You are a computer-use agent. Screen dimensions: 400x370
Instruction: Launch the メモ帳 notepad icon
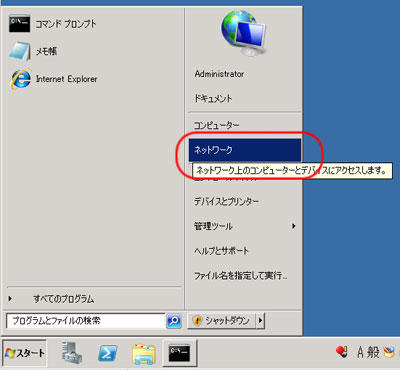pyautogui.click(x=20, y=51)
